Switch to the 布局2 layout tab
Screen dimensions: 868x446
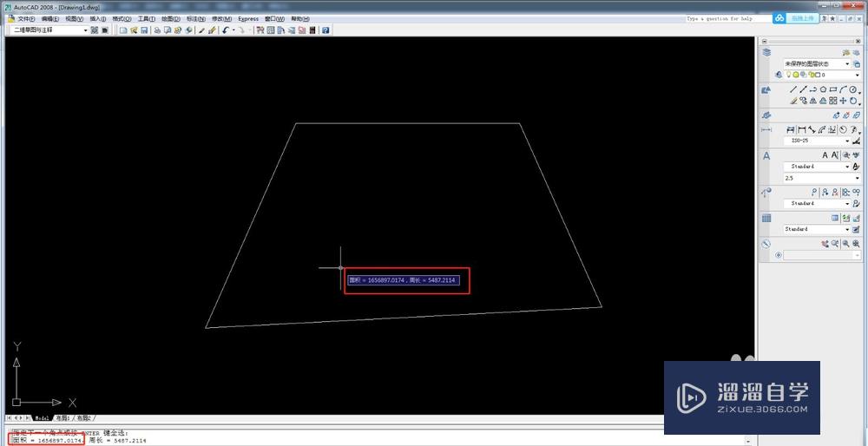point(84,417)
